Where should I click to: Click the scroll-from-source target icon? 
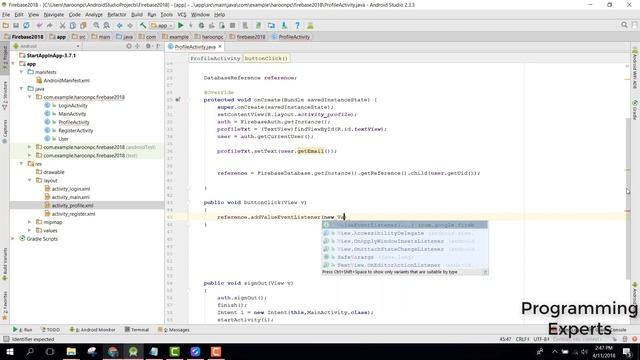pos(129,46)
